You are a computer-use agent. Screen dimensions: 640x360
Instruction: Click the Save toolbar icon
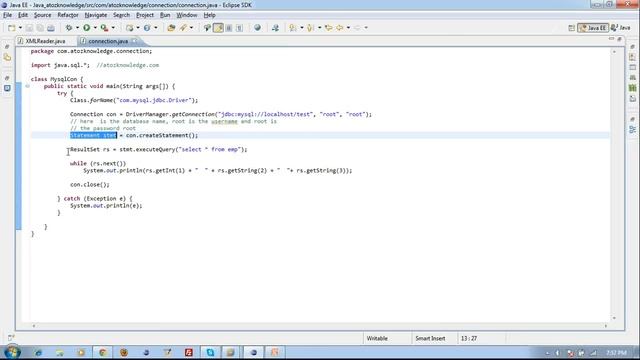pyautogui.click(x=29, y=28)
